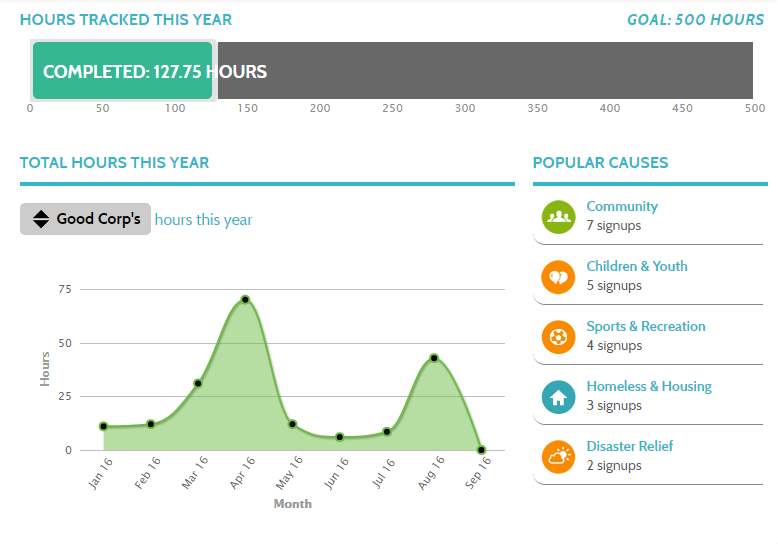Image resolution: width=778 pixels, height=544 pixels.
Task: Open the Community cause link
Action: (622, 206)
